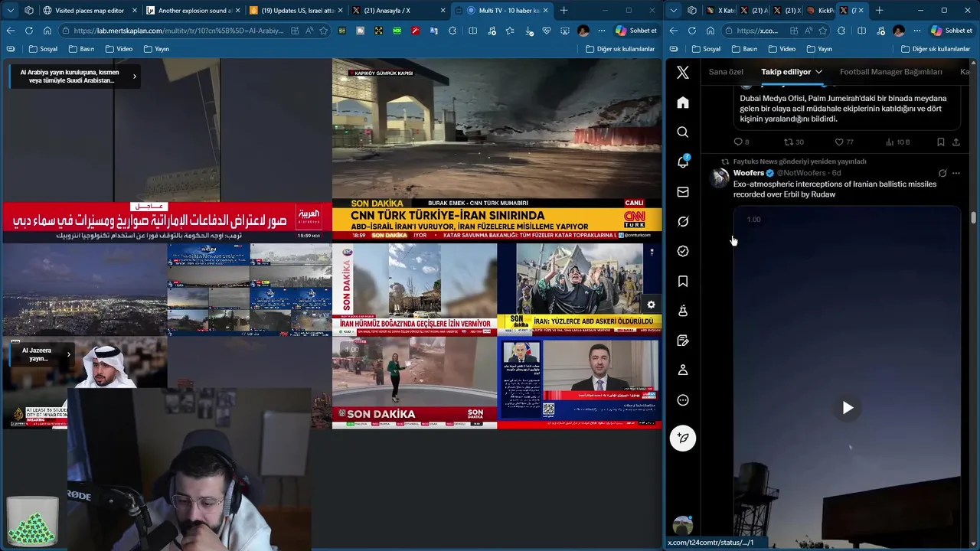
Task: Click the X logo in the sidebar
Action: click(x=683, y=73)
